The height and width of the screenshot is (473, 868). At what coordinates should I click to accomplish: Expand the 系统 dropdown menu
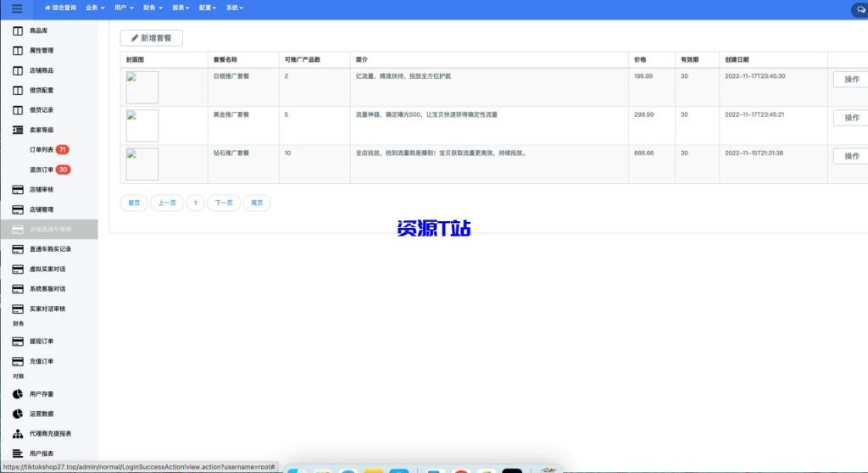235,8
